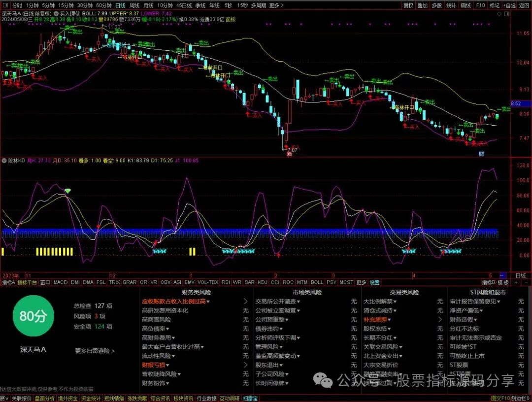The height and width of the screenshot is (402, 532).
Task: Click the 叠加 overlay toolbar button
Action: [423, 5]
